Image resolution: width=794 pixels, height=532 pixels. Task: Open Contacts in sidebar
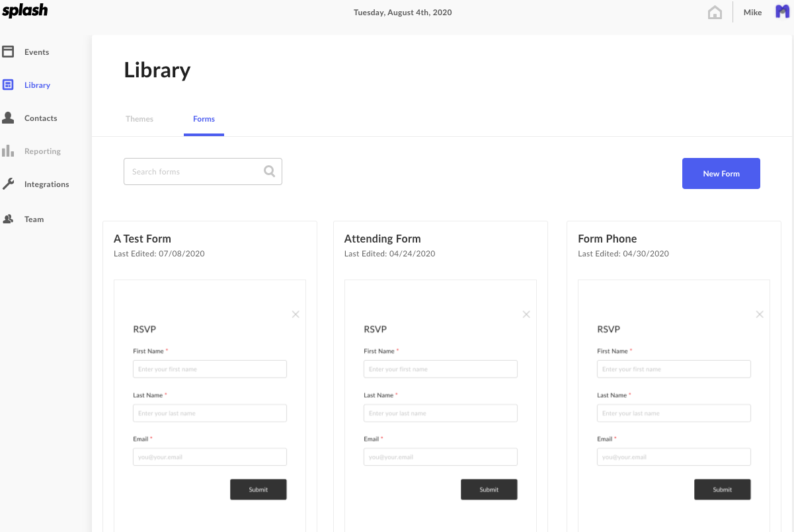point(41,118)
